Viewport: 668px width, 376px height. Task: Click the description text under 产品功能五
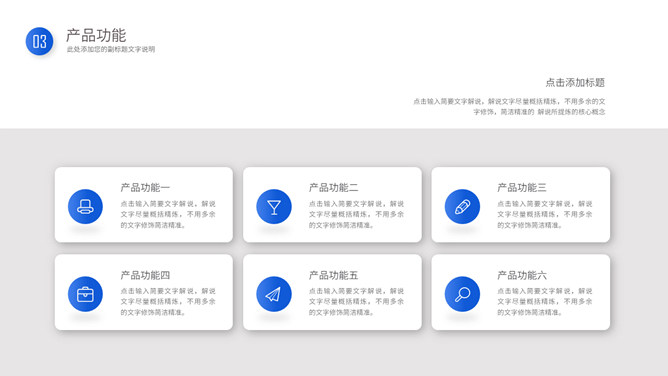356,301
